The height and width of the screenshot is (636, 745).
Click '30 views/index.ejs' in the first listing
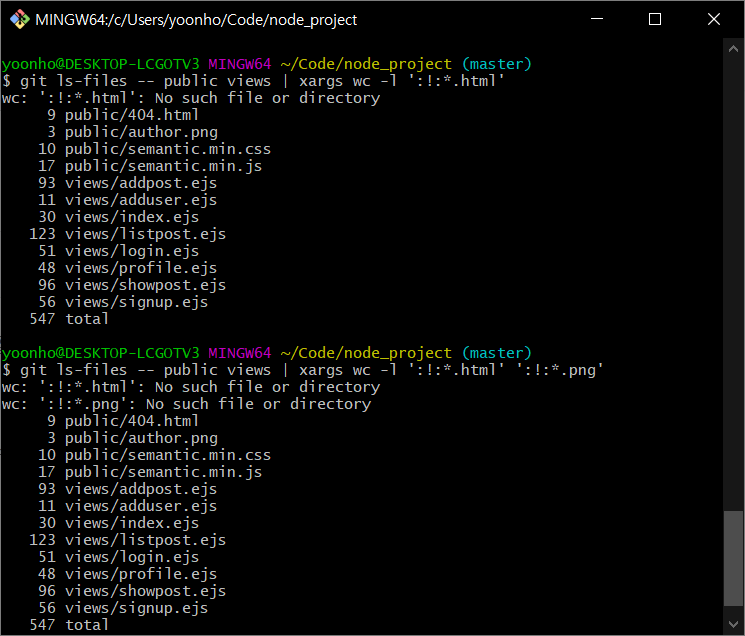[118, 217]
